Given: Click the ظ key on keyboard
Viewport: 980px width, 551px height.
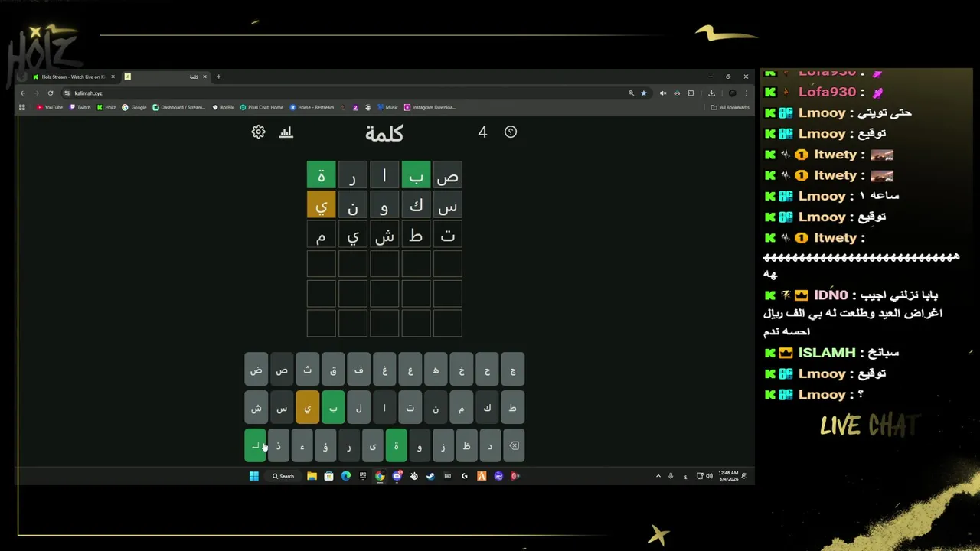Looking at the screenshot, I should click(466, 446).
